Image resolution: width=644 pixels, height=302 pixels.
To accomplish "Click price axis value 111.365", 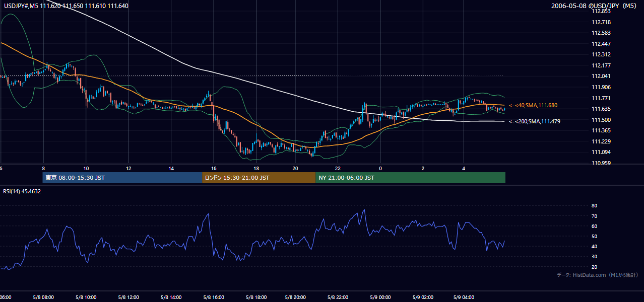I will (x=601, y=130).
